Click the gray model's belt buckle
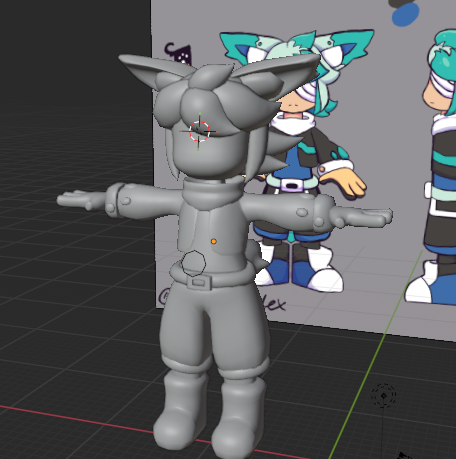Screen dimensions: 456x459 199,283
